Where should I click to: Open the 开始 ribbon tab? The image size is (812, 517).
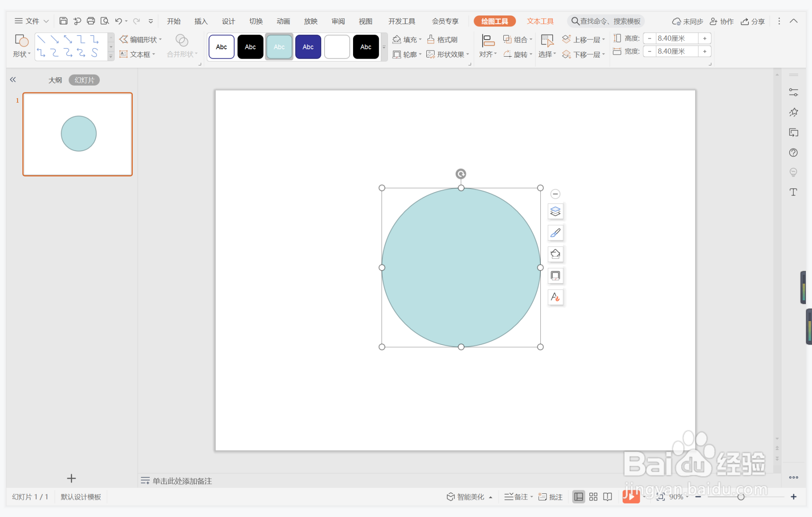coord(173,21)
